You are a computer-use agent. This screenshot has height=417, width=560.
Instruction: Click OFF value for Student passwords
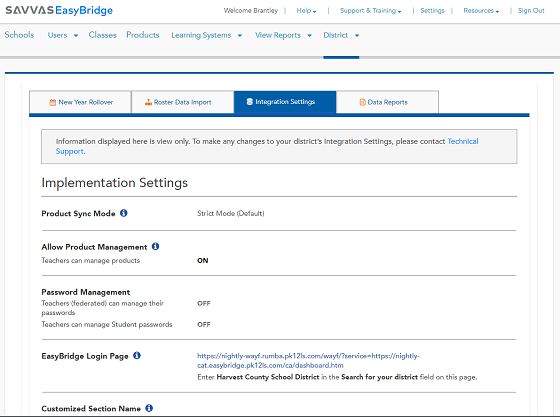(x=204, y=325)
